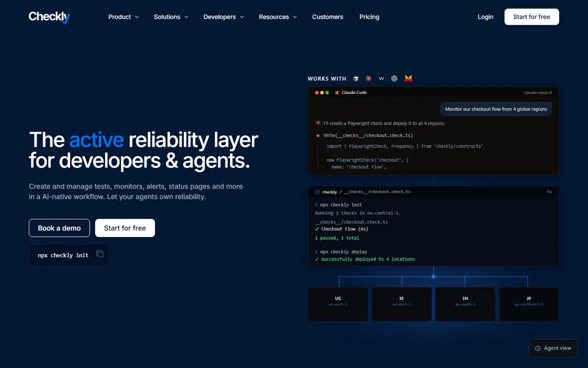Select the IE eu-west-1 region card

coord(401,304)
